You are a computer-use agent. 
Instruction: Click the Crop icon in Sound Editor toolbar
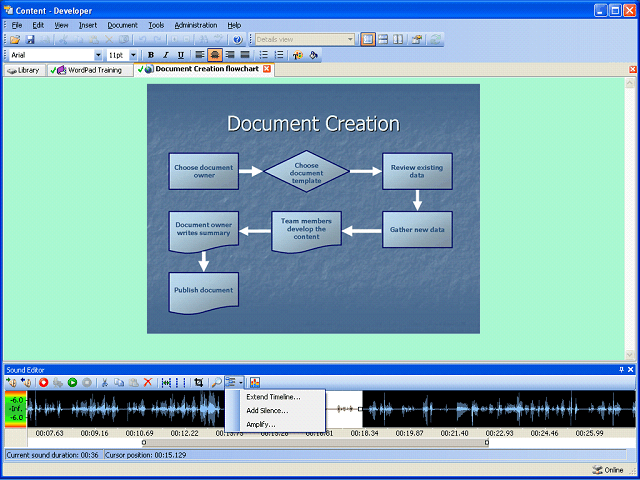(x=199, y=382)
